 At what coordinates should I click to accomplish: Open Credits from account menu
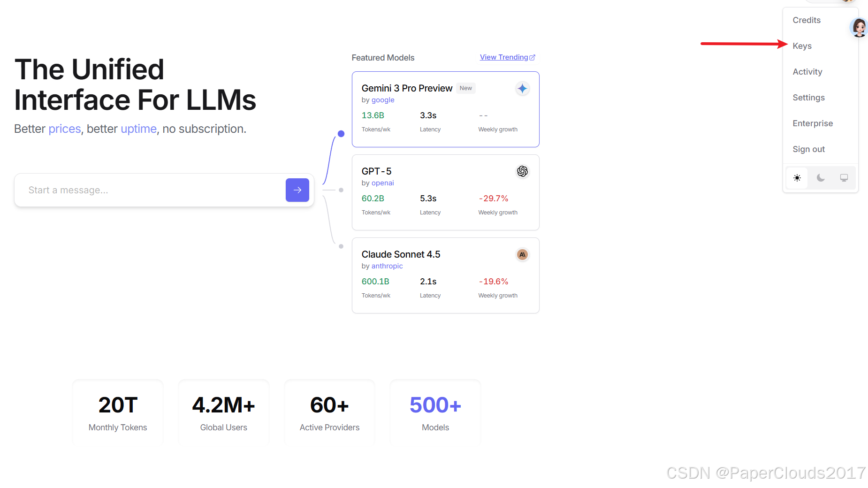coord(807,20)
